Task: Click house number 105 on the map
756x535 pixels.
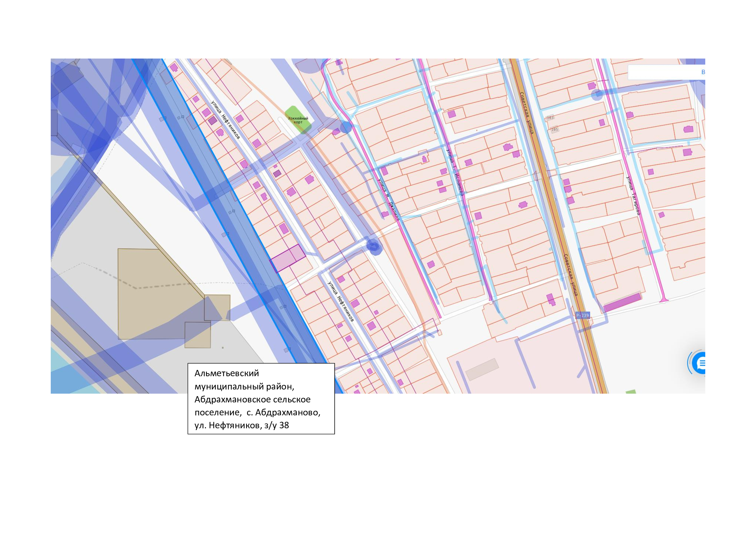Action: point(555,129)
